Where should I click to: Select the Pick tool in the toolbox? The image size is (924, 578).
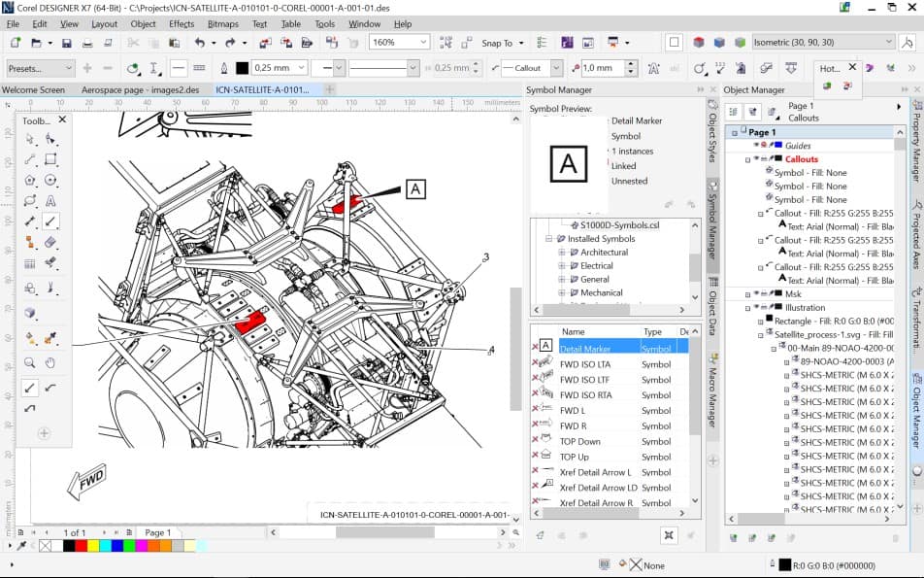click(30, 140)
